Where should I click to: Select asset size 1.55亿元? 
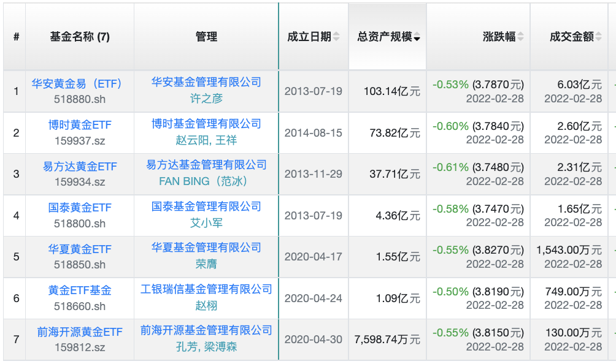point(398,257)
